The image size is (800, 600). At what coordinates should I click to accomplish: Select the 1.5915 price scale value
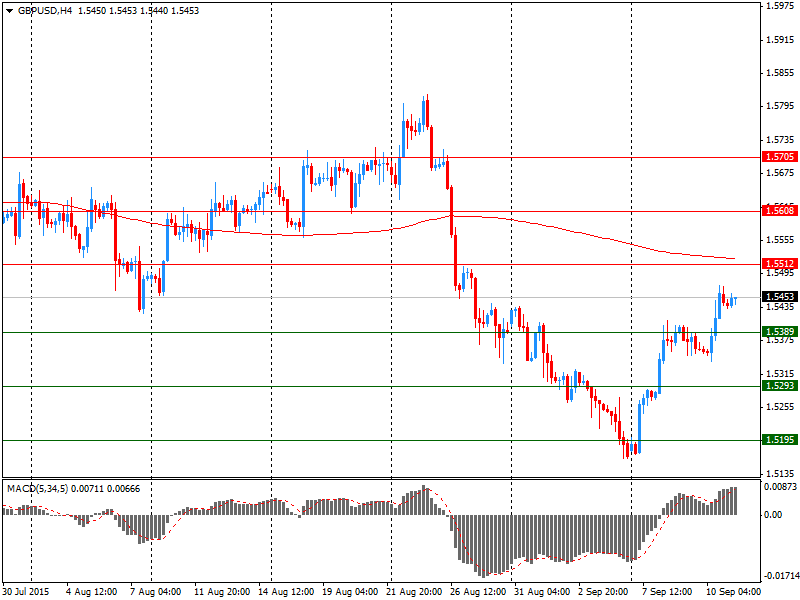point(780,40)
